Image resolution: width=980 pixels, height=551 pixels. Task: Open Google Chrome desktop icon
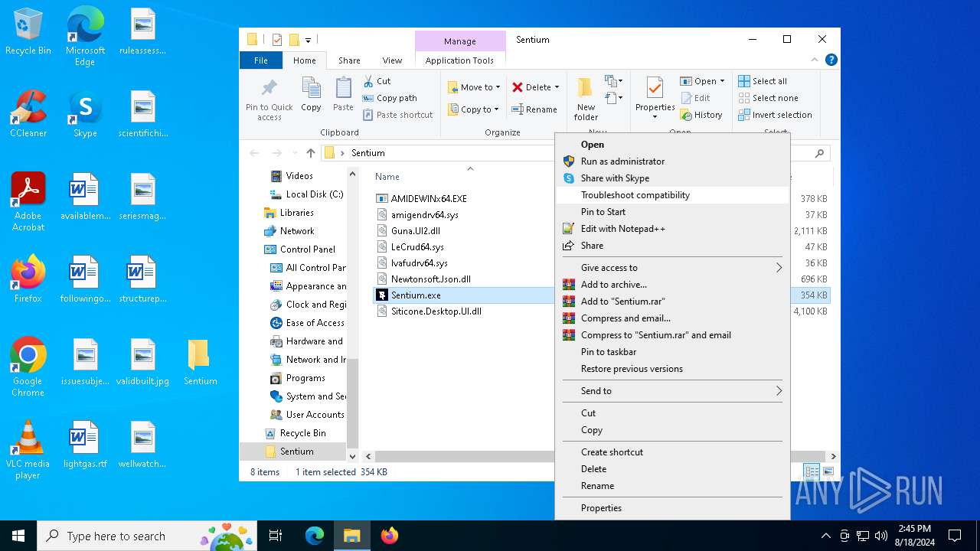coord(28,367)
